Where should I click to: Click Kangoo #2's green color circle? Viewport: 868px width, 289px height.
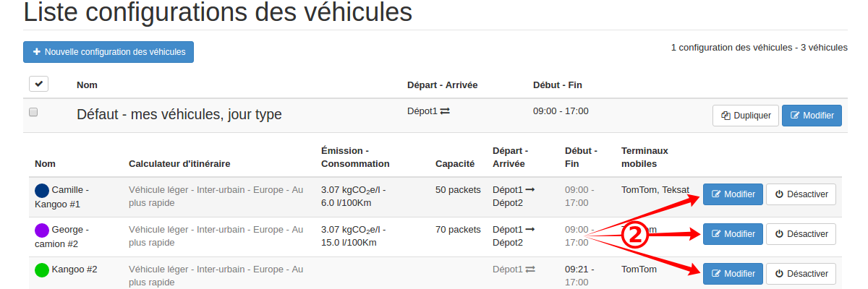point(42,270)
